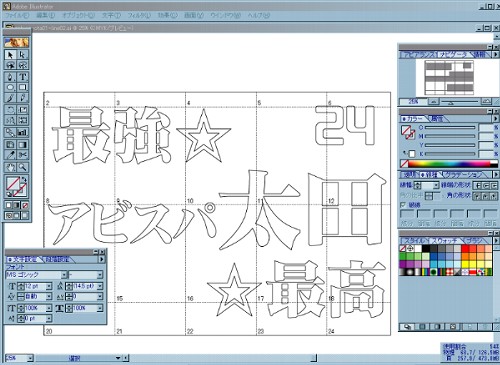Open the ファイル (File) menu
500x365 pixels.
(x=17, y=15)
